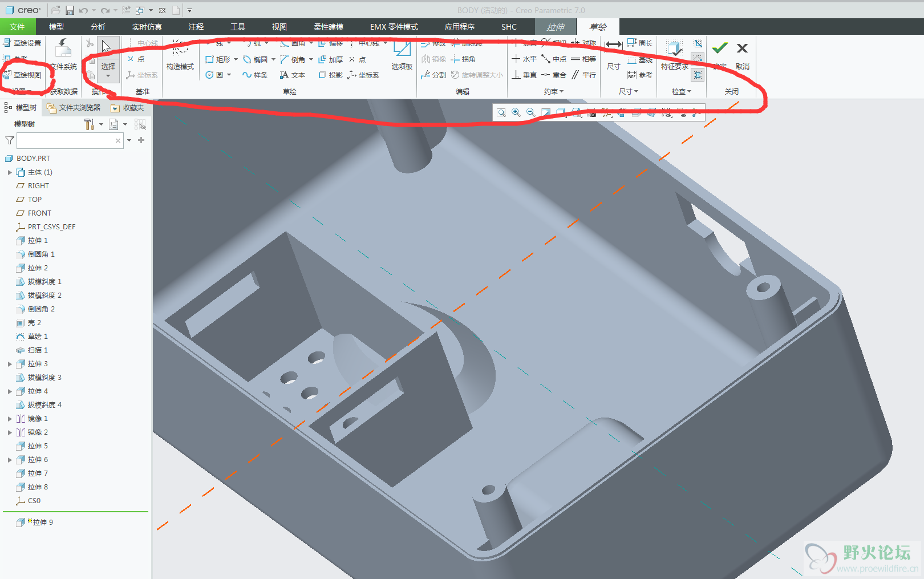Click File System (文件系统) button

tap(63, 55)
